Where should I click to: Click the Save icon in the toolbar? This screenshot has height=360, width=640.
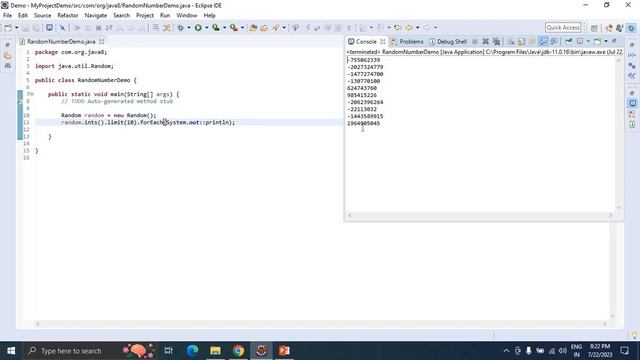25,28
